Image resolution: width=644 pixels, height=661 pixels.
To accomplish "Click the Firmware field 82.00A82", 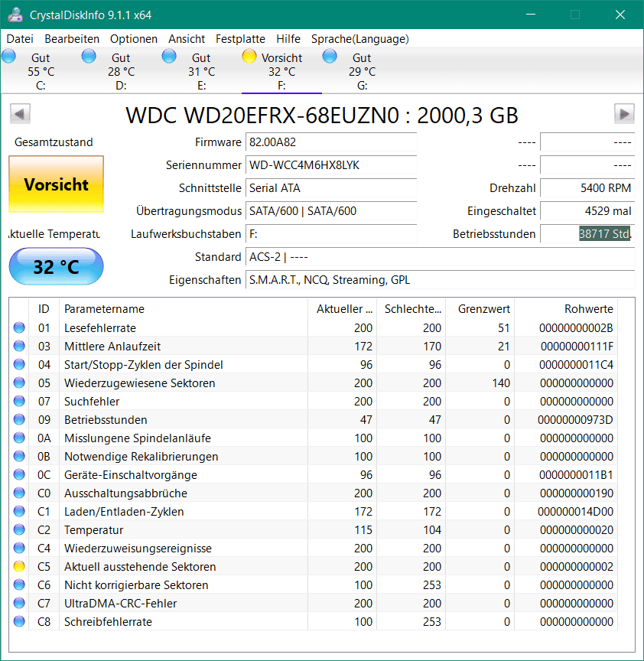I will (331, 142).
